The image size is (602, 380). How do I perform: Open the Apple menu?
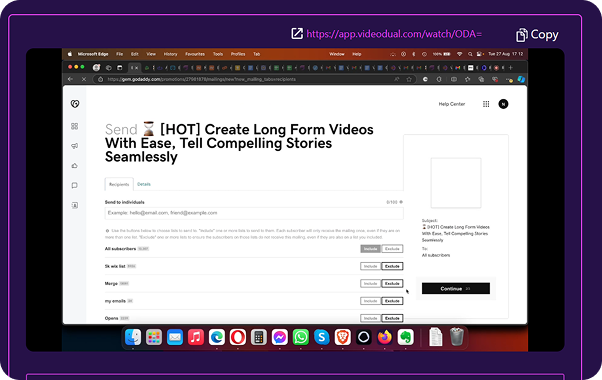tap(69, 54)
